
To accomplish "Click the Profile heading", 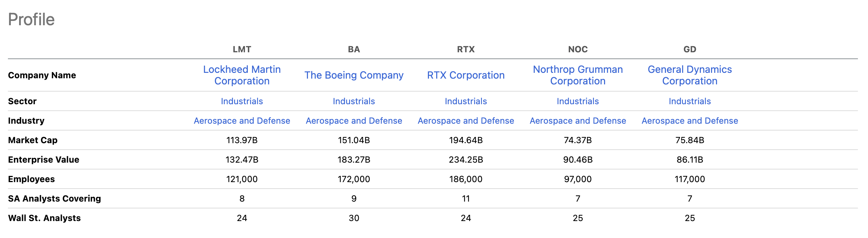I will (31, 19).
